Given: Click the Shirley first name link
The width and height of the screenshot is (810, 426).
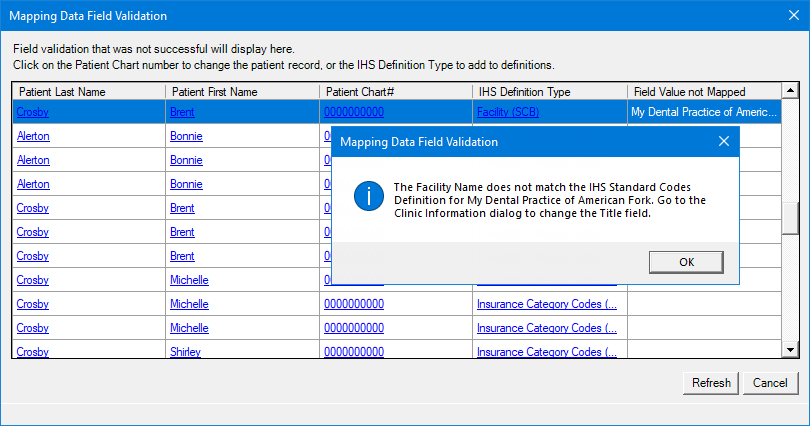Looking at the screenshot, I should [x=185, y=352].
